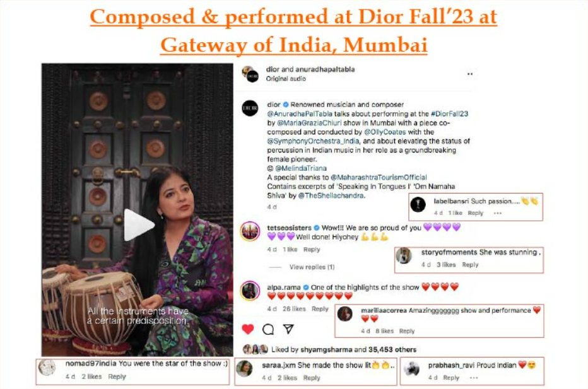Open @MaharashtraTourismOfficial mention
The image size is (588, 389).
379,177
